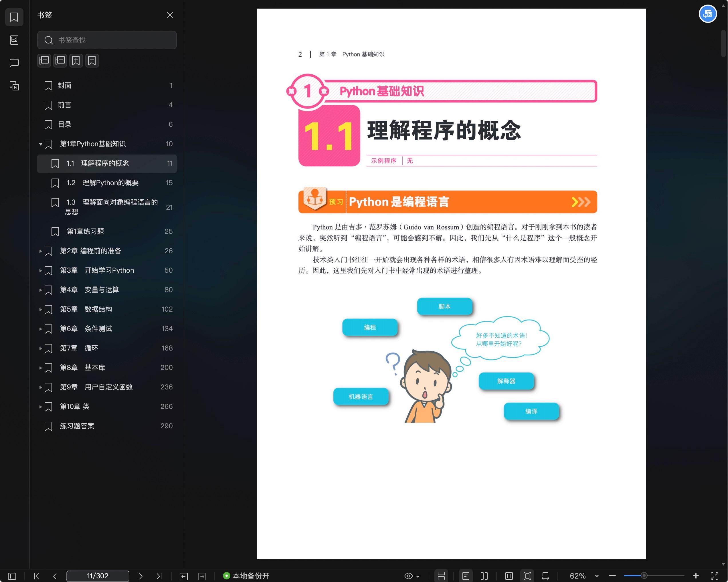Image resolution: width=728 pixels, height=582 pixels.
Task: Click the scroll down arrow
Action: coord(723,564)
